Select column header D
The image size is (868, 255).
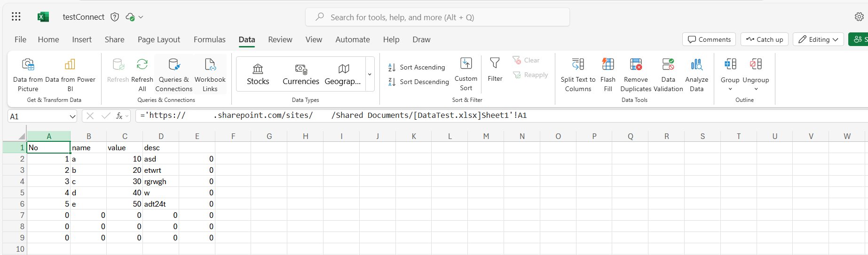161,136
